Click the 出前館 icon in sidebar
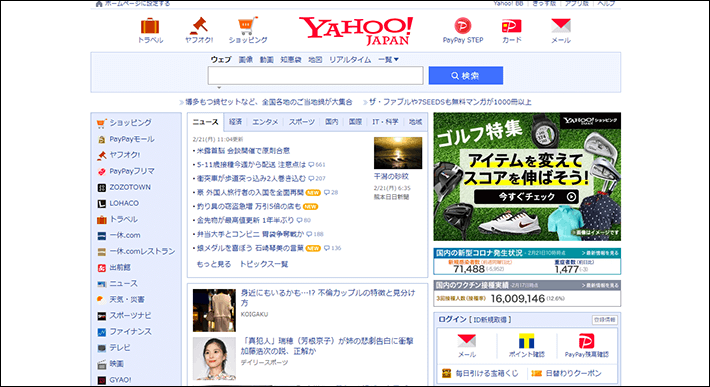Viewport: 710px width, 387px height. click(101, 268)
